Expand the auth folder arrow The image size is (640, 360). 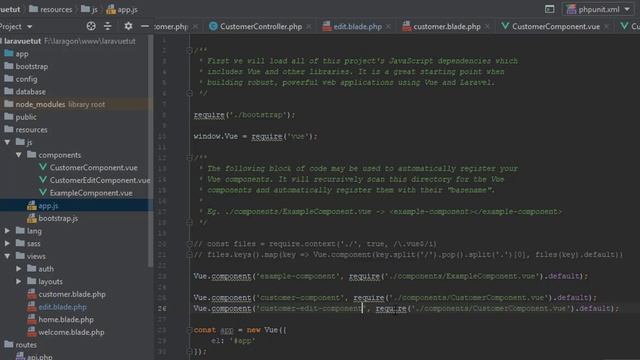coord(19,269)
